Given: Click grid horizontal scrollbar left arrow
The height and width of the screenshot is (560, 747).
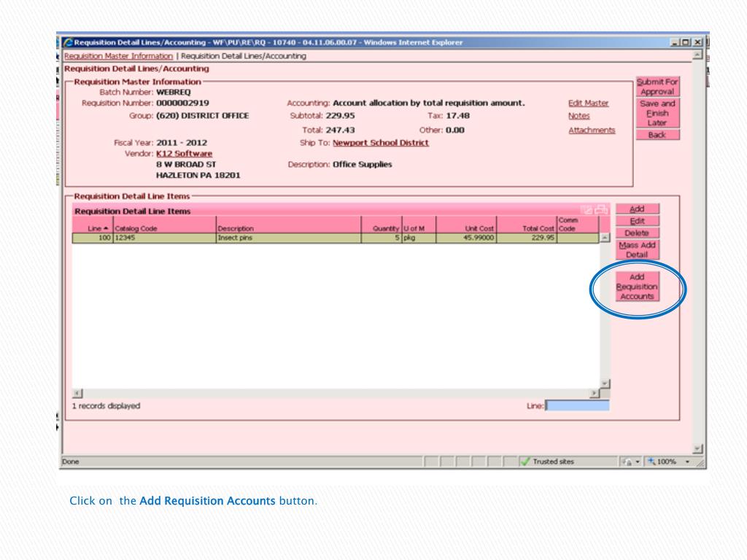Looking at the screenshot, I should click(x=77, y=393).
